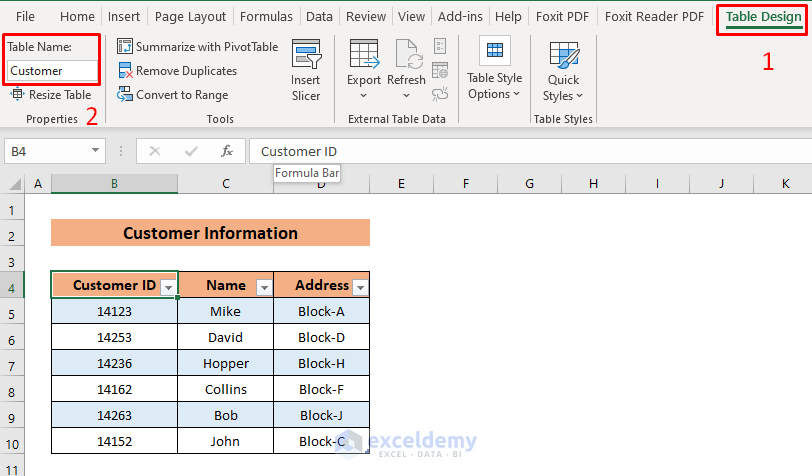812x476 pixels.
Task: Select column H header
Action: [x=593, y=183]
